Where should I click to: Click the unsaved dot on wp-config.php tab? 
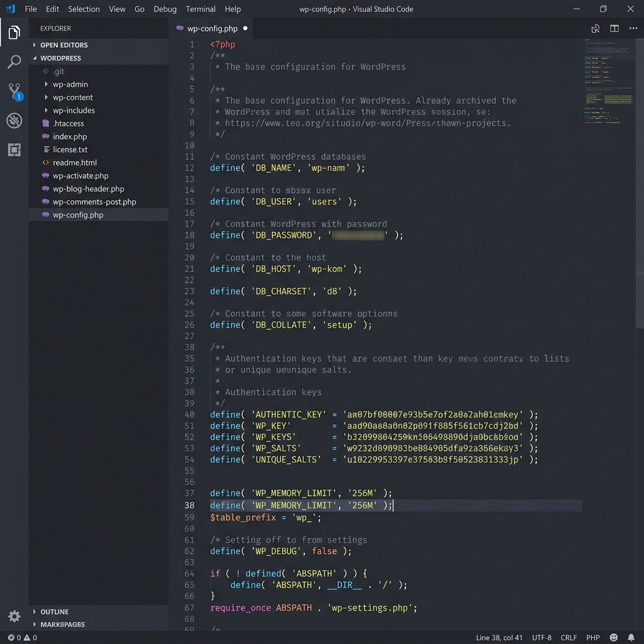point(245,28)
